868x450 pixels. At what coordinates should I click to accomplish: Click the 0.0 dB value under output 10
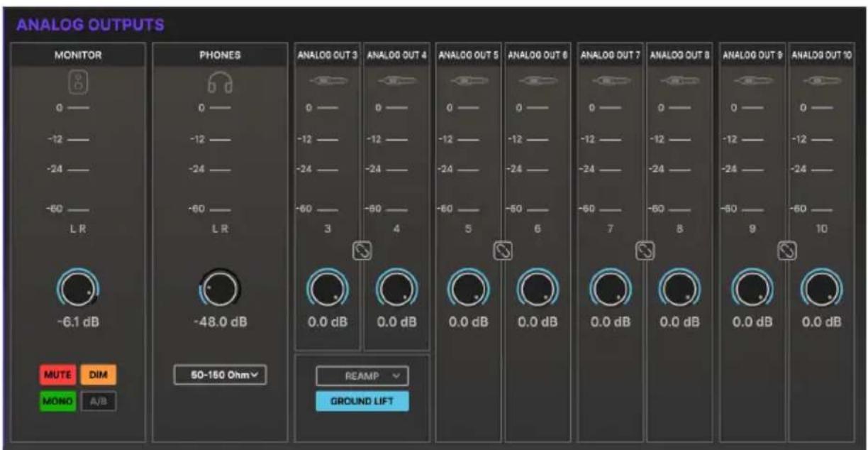pyautogui.click(x=822, y=322)
